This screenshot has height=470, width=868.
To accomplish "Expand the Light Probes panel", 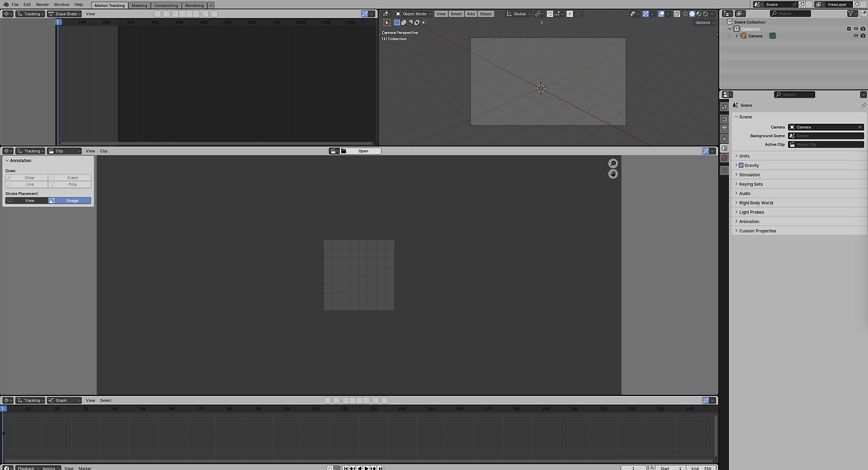I will 798,212.
